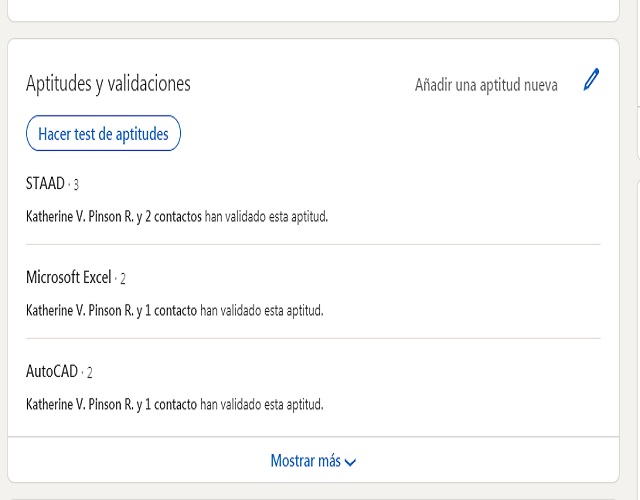This screenshot has height=500, width=640.
Task: Click 'han validado esta aptitud' under STAAD
Action: click(x=266, y=216)
